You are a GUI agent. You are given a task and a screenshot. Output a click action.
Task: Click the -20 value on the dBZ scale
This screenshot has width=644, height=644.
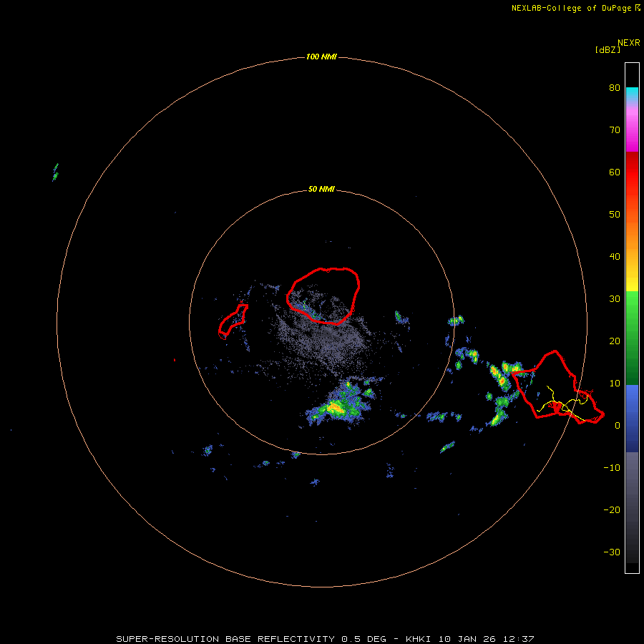click(612, 510)
